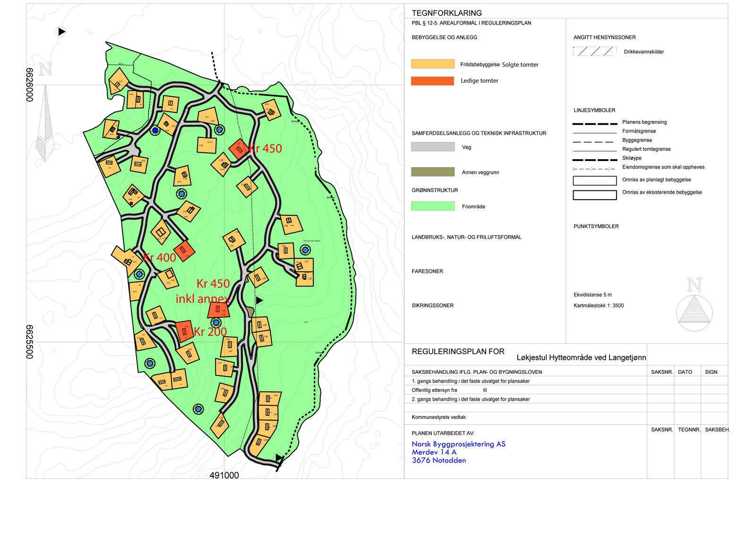
Task: Select the gray Veg legend swatch
Action: pos(433,147)
